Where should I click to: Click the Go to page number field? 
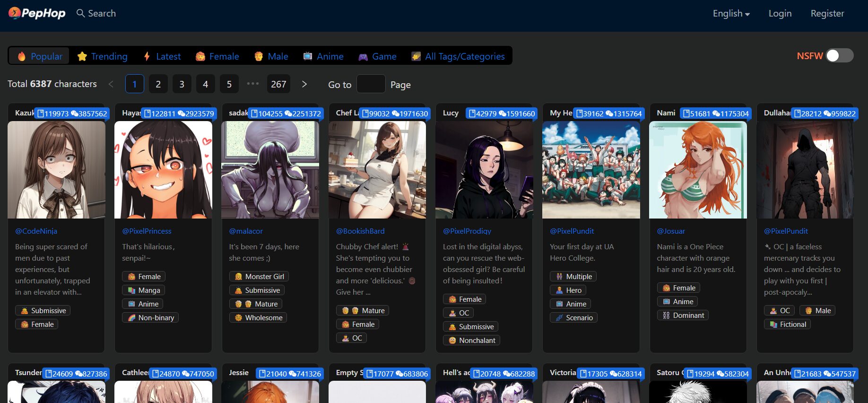click(371, 84)
